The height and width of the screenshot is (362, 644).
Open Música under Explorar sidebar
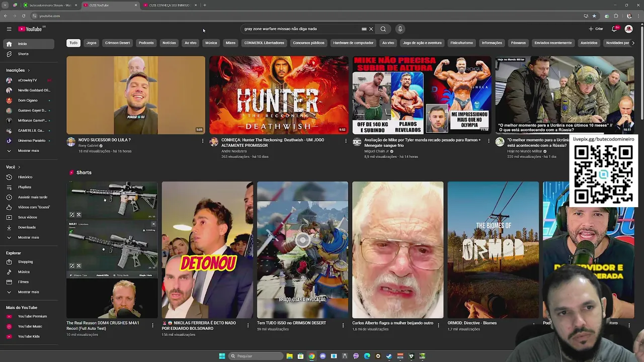(x=28, y=271)
